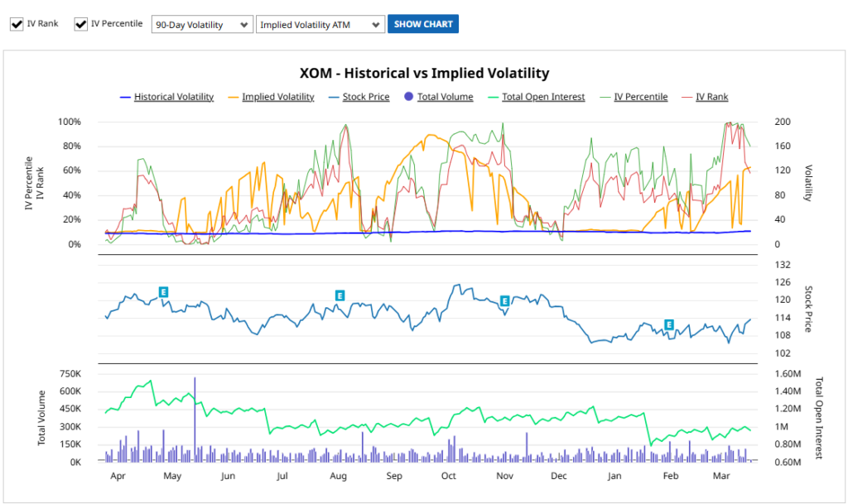This screenshot has height=504, width=848.
Task: Uncheck the IV Rank checkbox
Action: pos(17,24)
